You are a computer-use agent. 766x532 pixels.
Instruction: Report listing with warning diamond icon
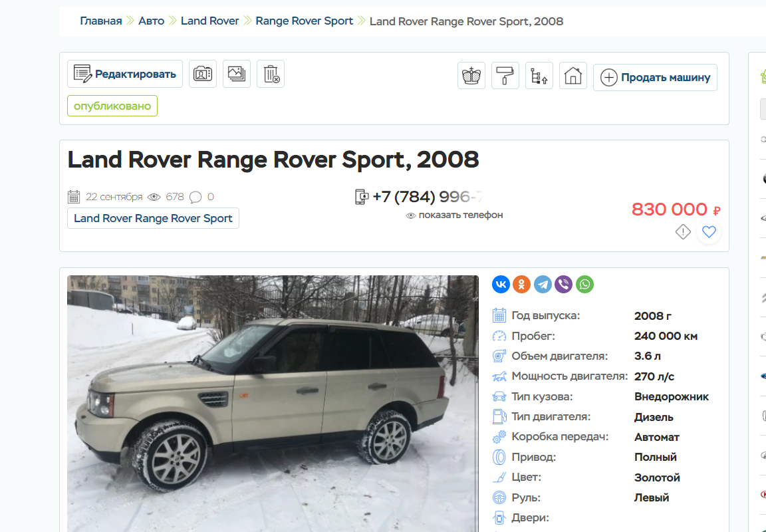[x=683, y=231]
